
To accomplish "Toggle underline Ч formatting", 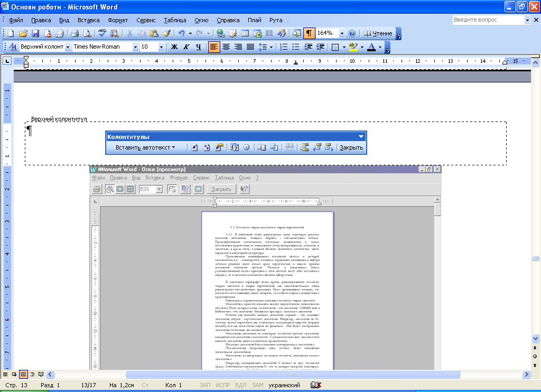I will click(199, 47).
